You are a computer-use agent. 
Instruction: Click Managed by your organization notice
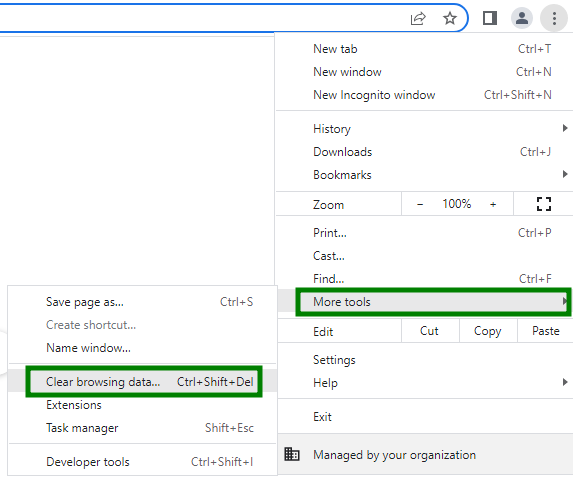424,455
